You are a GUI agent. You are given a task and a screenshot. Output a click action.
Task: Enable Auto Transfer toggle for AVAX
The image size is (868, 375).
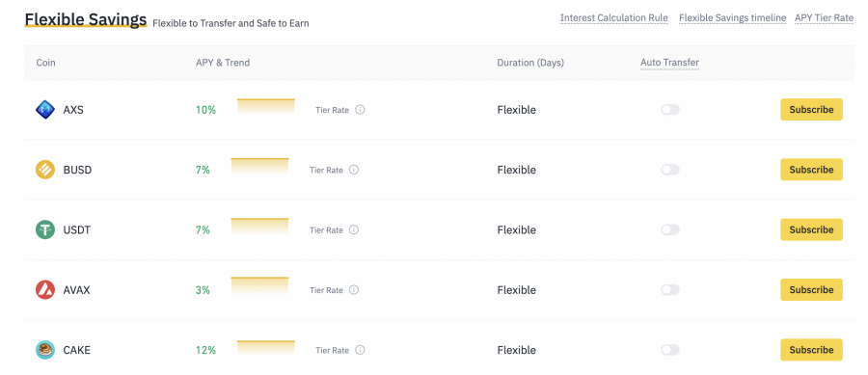coord(670,290)
